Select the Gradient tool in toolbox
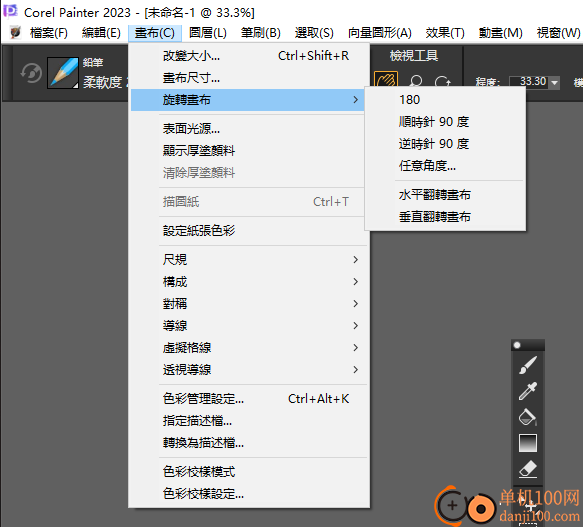The height and width of the screenshot is (527, 583). click(528, 443)
